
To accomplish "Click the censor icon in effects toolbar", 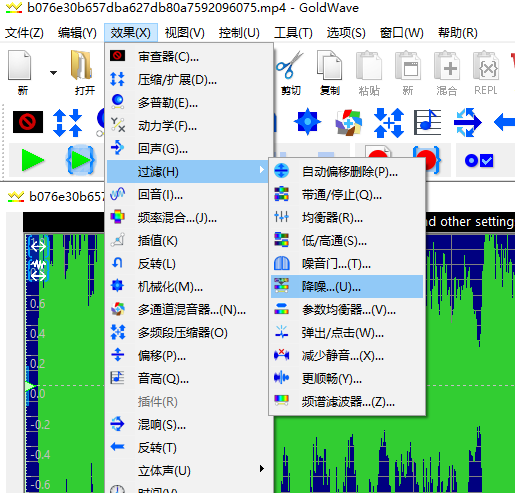I will (x=28, y=122).
